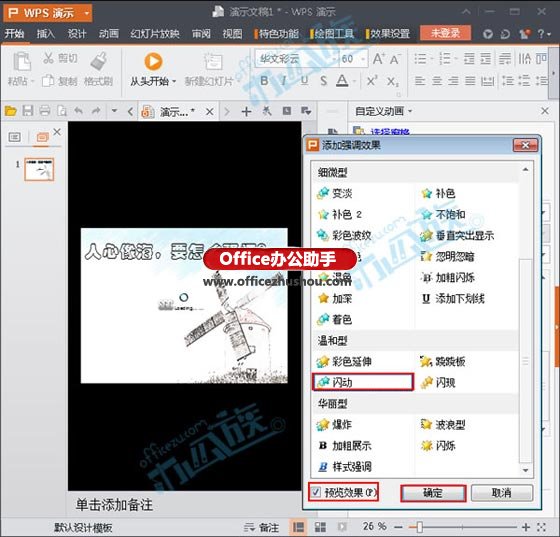The height and width of the screenshot is (537, 560).
Task: Switch to slide thumbnails pane icon
Action: 42,137
